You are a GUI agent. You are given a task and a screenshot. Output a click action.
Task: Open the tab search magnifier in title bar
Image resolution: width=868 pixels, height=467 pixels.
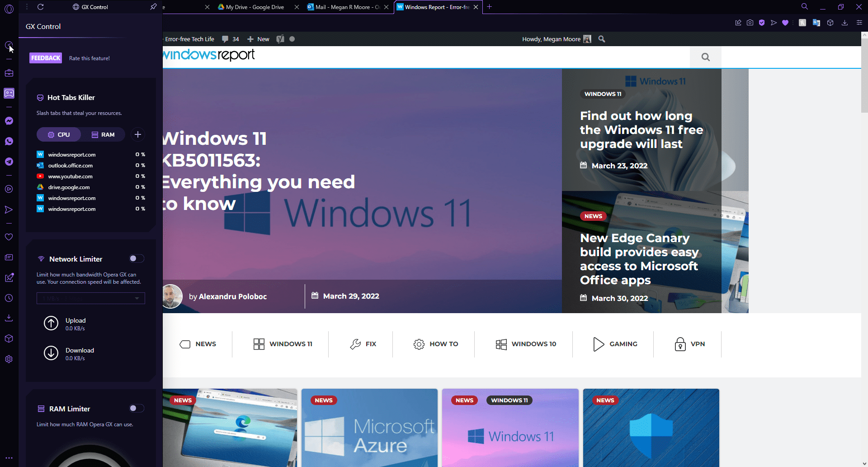pyautogui.click(x=805, y=7)
